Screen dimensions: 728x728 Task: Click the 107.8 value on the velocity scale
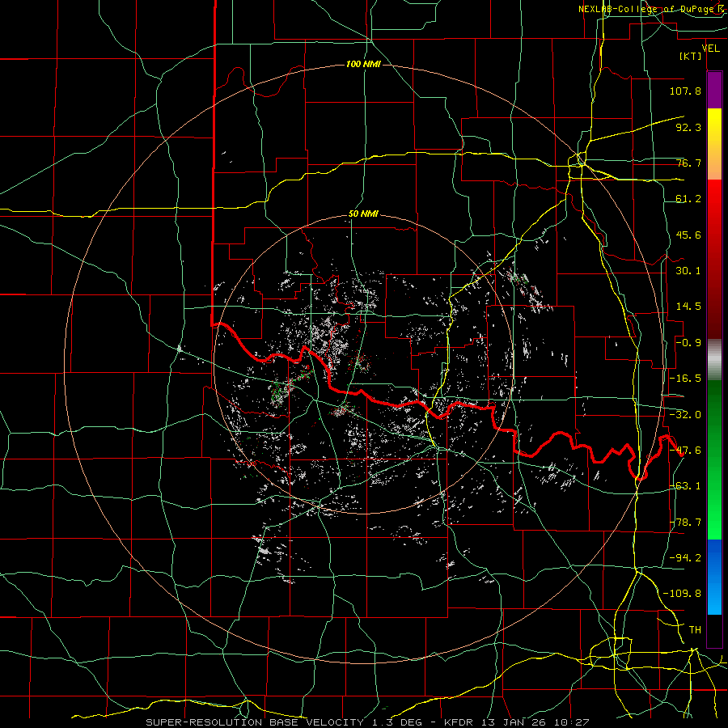click(685, 91)
